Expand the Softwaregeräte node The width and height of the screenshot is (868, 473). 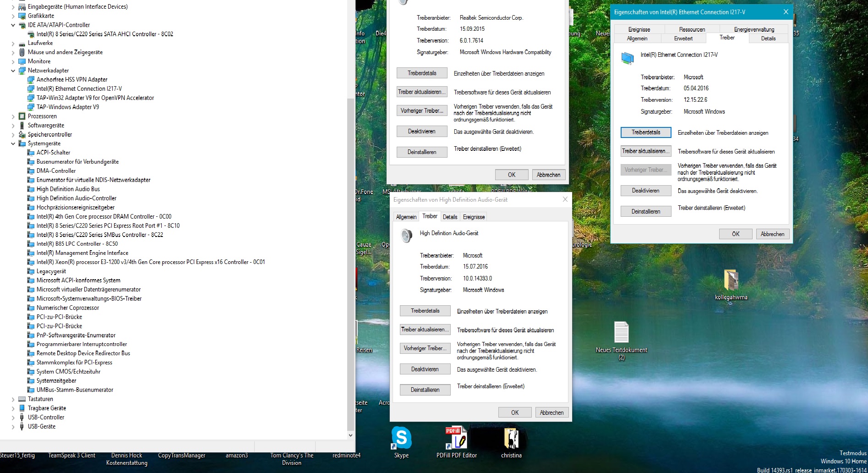13,125
